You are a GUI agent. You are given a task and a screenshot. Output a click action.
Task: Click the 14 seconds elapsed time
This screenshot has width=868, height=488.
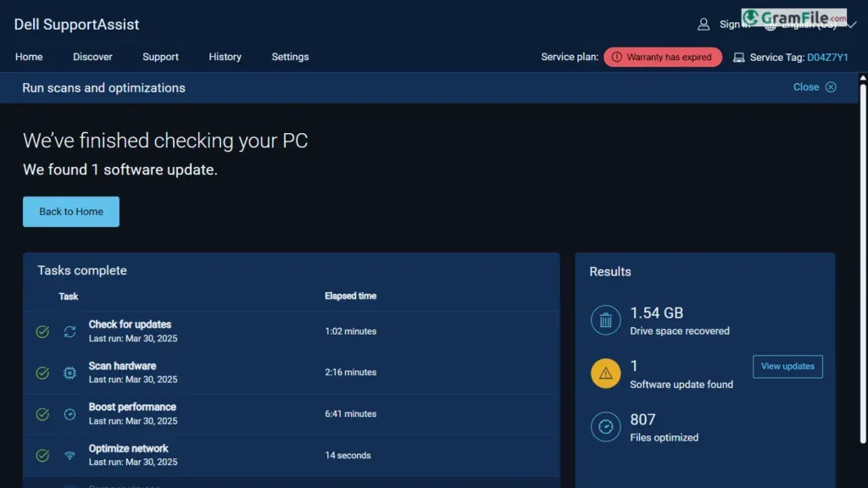pos(348,455)
